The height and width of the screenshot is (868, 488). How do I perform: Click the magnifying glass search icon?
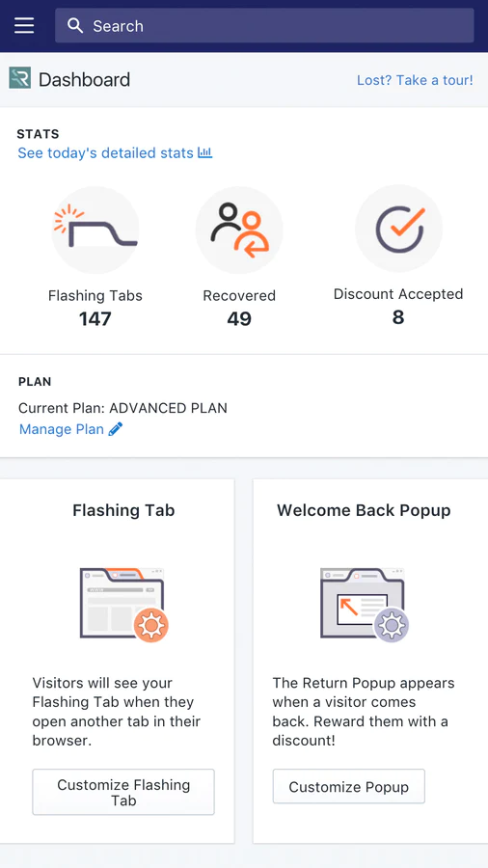point(74,25)
